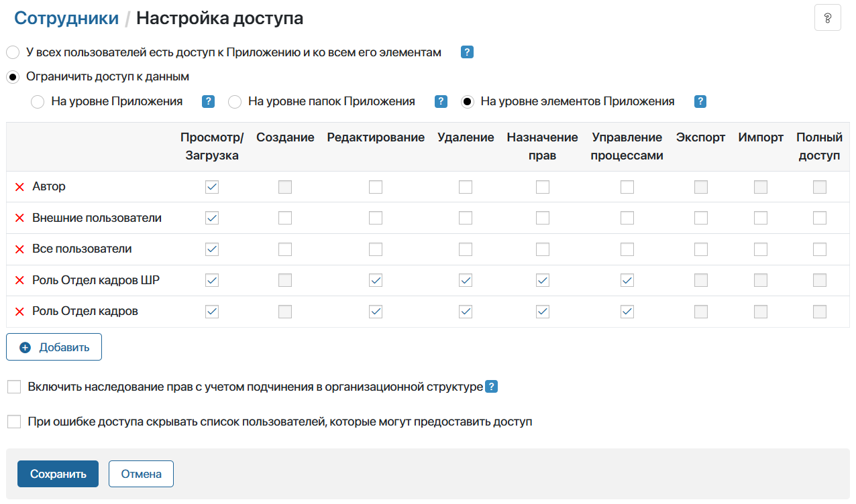
Task: Select Ограничить доступ к данным radio
Action: click(12, 77)
